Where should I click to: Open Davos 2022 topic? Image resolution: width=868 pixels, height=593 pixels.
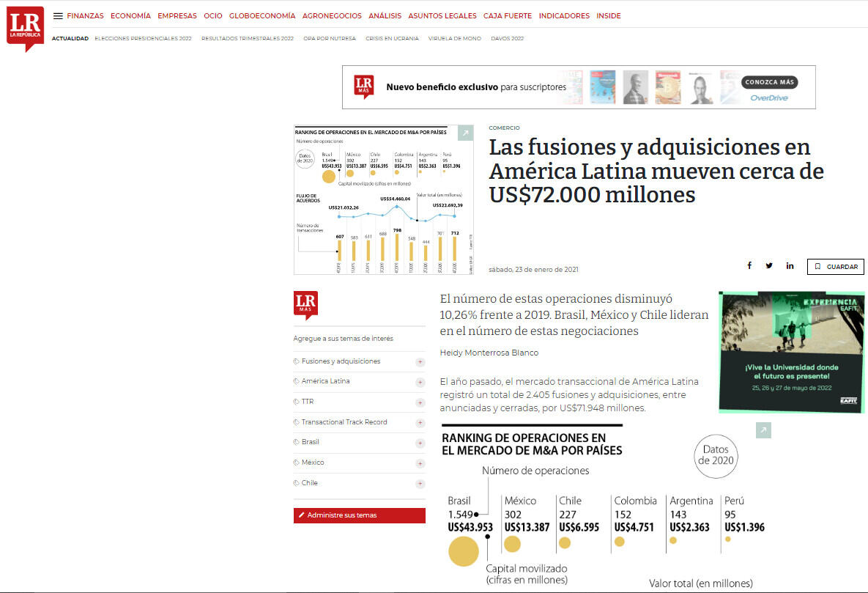507,39
